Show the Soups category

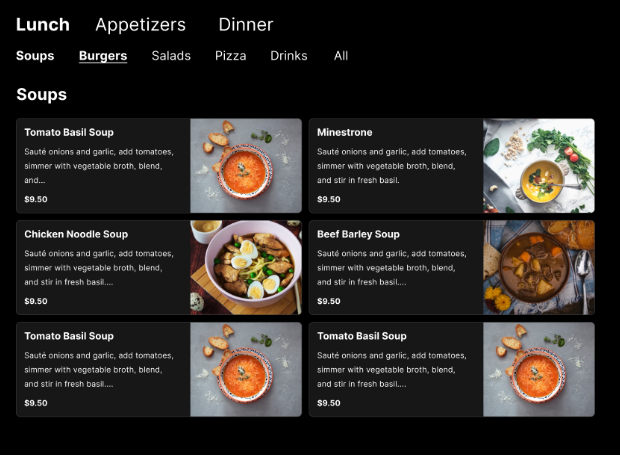(35, 56)
